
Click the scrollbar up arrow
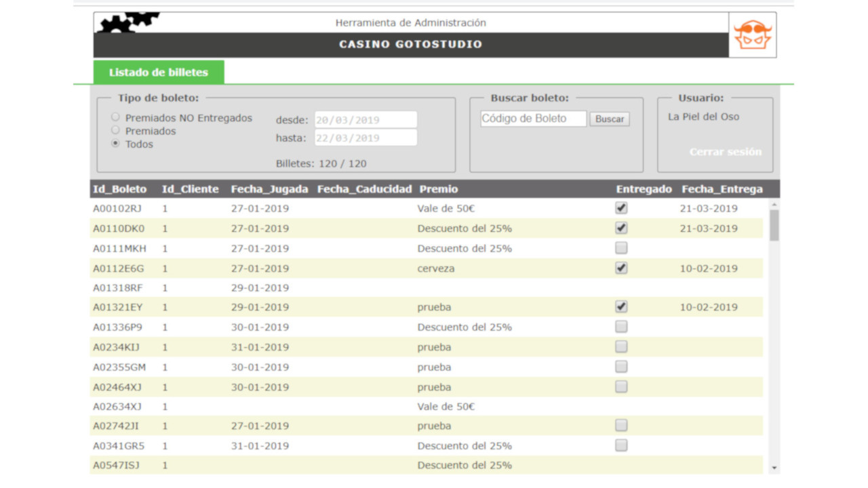click(x=774, y=204)
